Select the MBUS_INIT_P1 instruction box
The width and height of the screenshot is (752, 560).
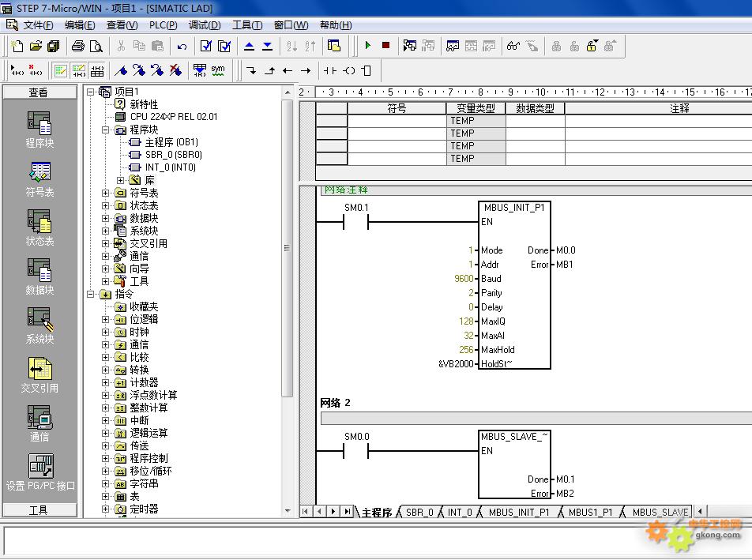[514, 285]
